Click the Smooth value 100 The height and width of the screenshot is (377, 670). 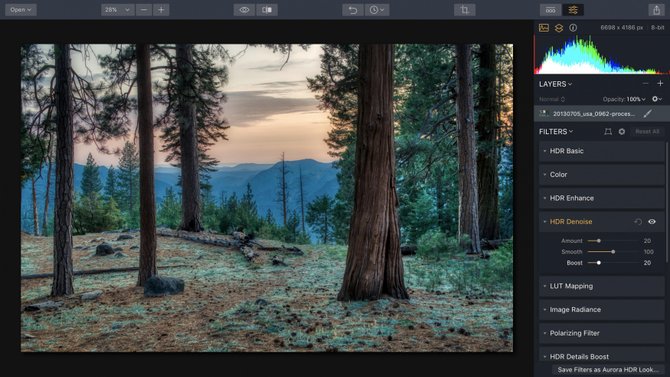[x=649, y=252]
